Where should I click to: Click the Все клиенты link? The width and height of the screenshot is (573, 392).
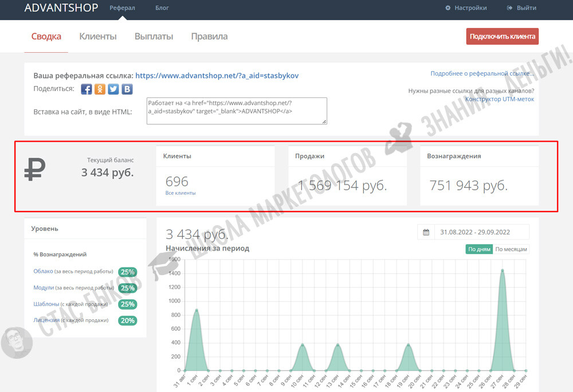[180, 193]
